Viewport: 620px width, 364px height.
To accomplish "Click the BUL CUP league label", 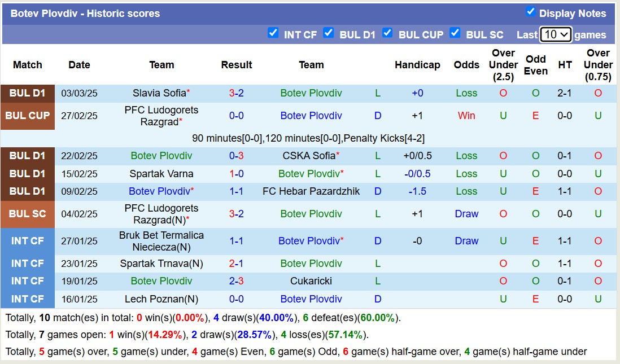I will 28,116.
